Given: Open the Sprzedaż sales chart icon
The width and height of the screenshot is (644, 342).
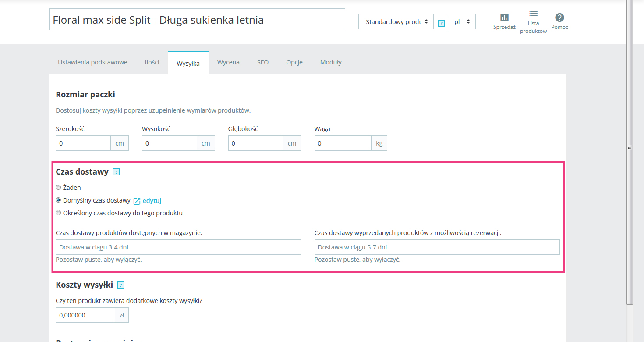Looking at the screenshot, I should click(504, 18).
